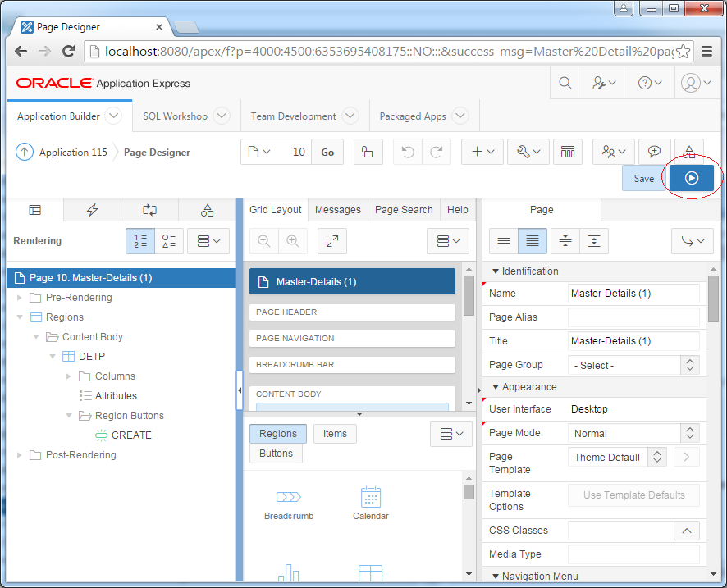Click the Undo arrow button
Viewport: 727px width, 588px height.
(408, 152)
